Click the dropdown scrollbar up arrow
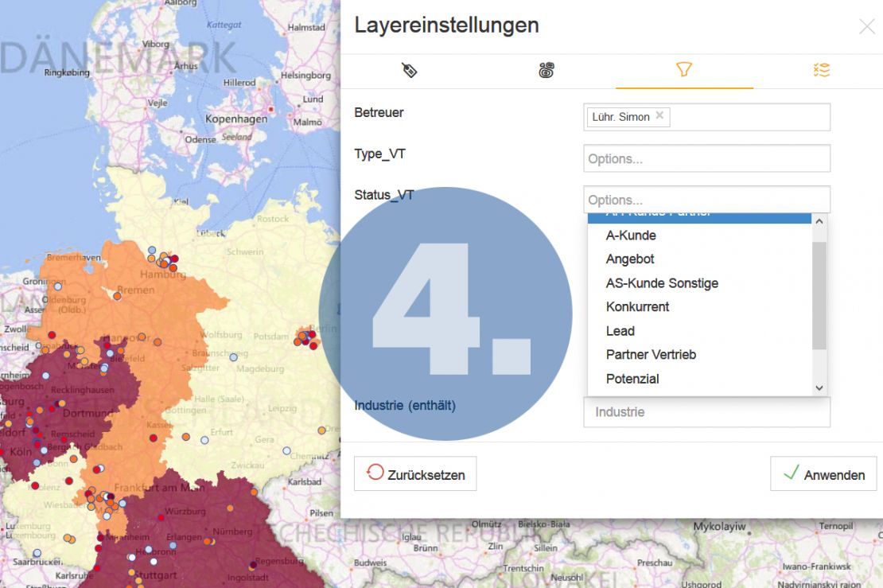This screenshot has height=588, width=883. [819, 221]
